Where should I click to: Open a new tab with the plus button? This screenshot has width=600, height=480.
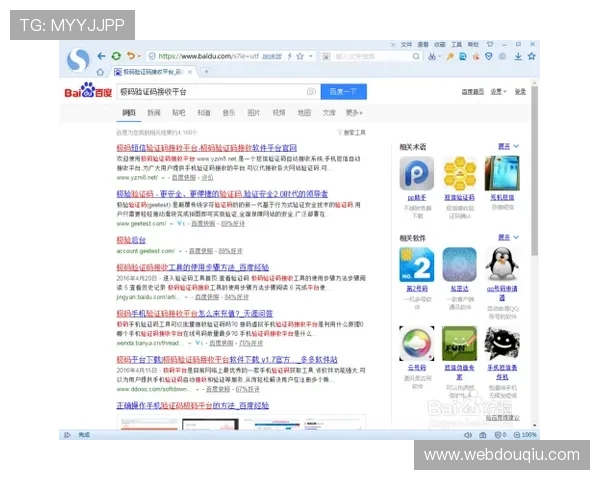tap(206, 72)
